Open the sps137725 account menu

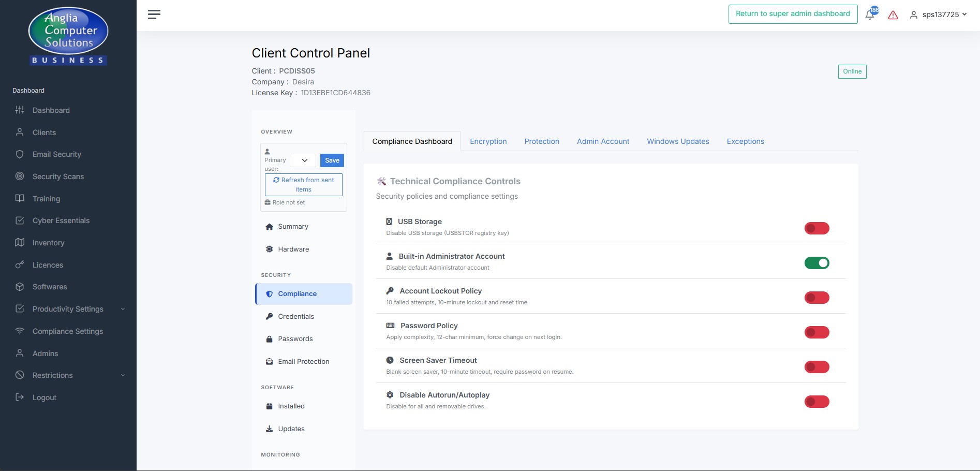(941, 14)
